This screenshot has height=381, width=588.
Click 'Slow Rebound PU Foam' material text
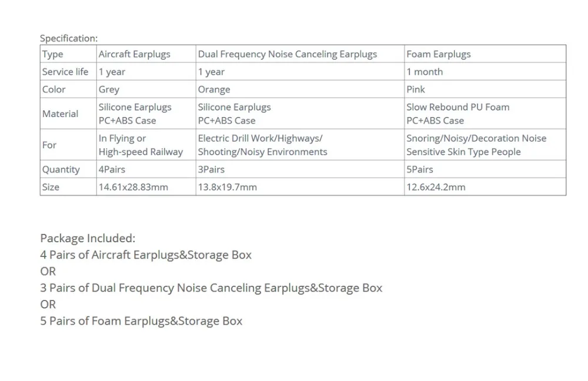(x=458, y=107)
